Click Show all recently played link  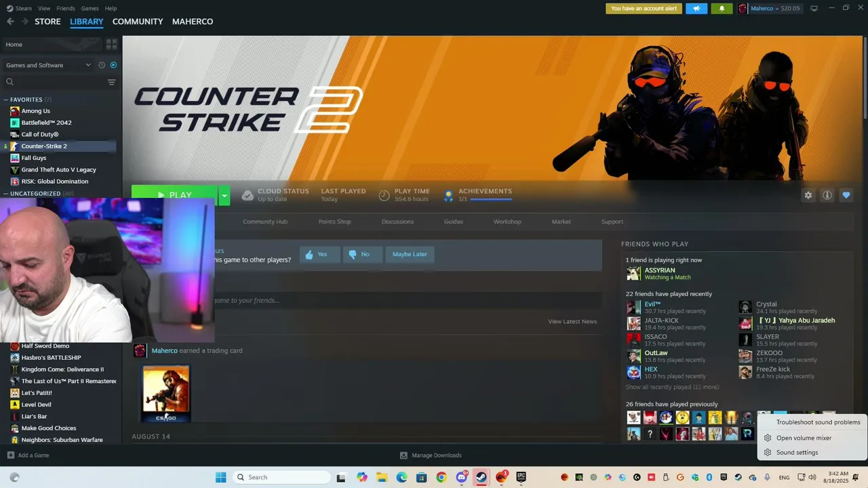click(x=672, y=387)
